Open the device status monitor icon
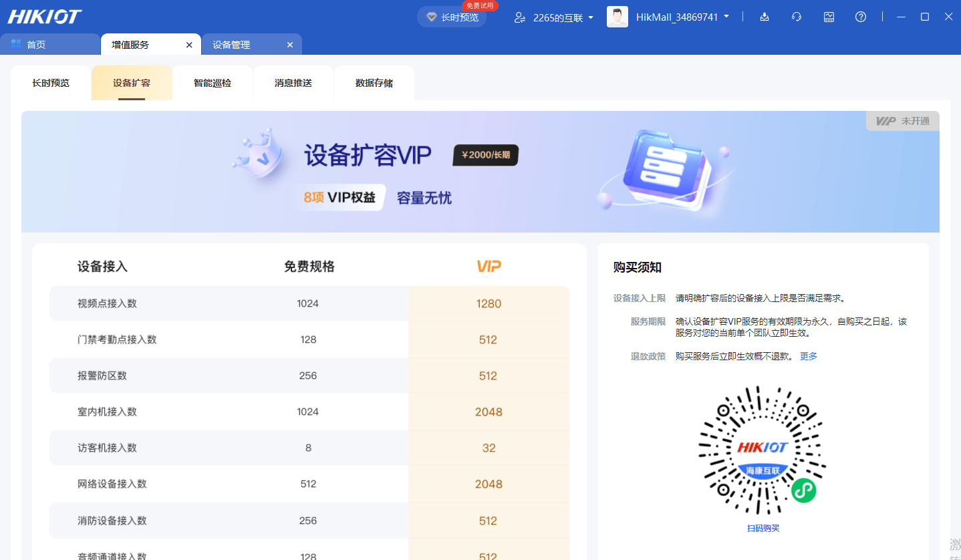Screen dimensions: 961x560 tap(829, 16)
